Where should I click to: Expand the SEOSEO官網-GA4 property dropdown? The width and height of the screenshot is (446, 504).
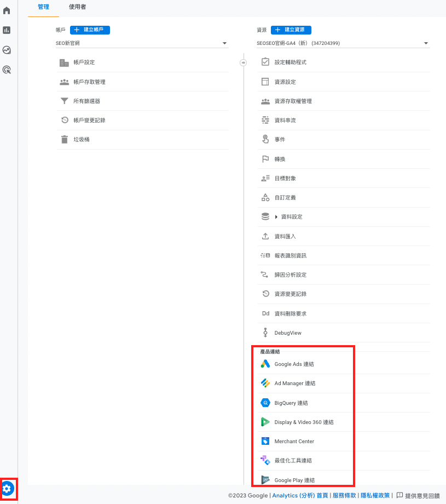(426, 43)
